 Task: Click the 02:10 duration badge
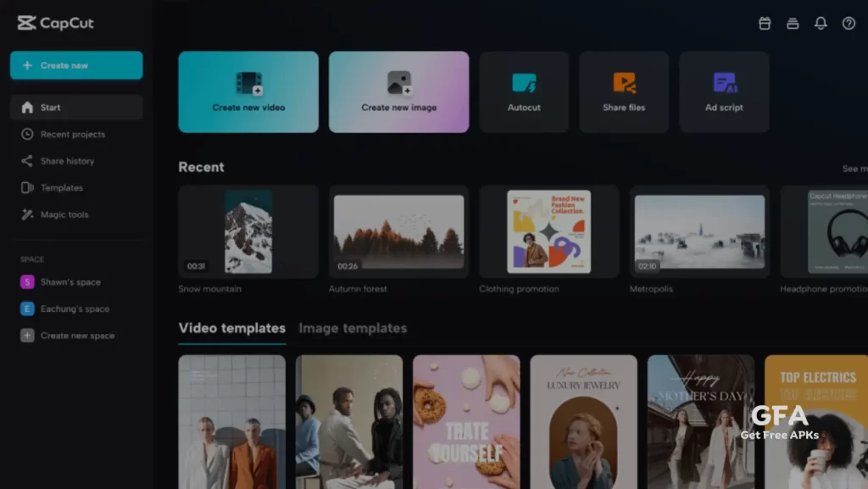coord(647,266)
